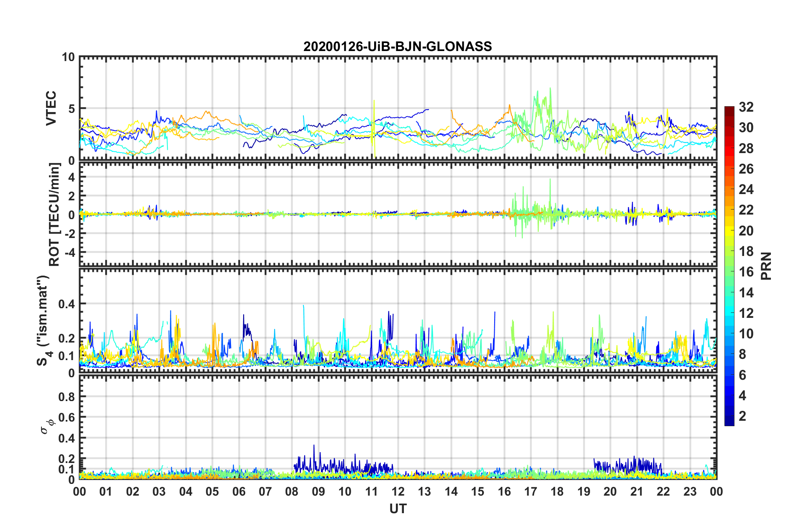Click x-axis hour tick 23

pos(690,491)
